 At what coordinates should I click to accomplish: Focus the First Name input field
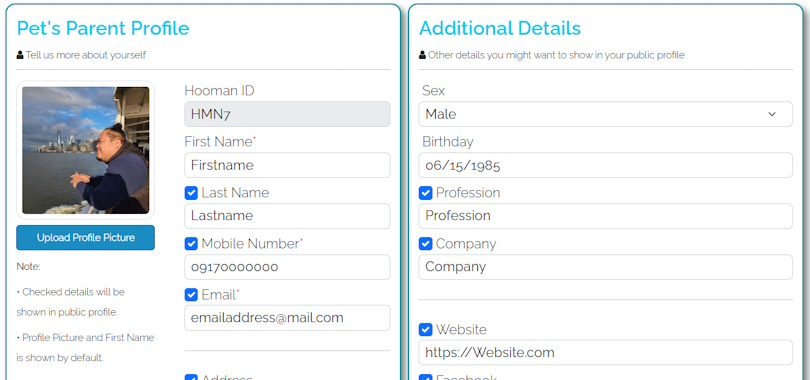tap(287, 165)
